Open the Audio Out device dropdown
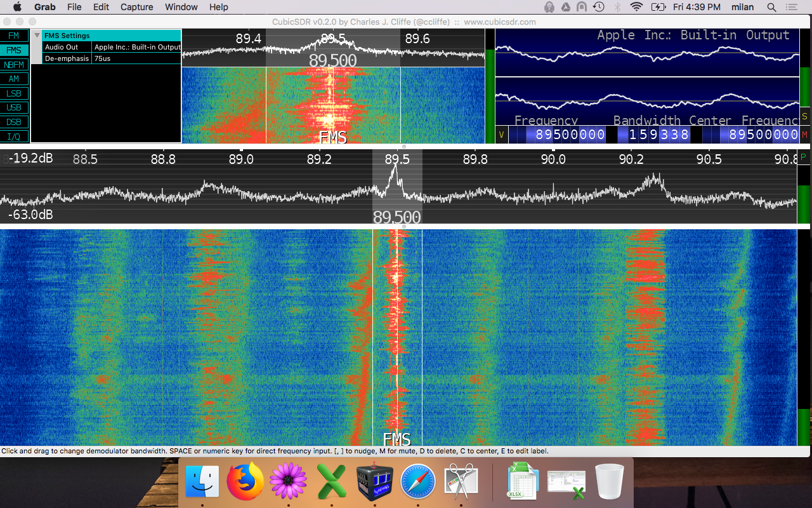 [137, 47]
